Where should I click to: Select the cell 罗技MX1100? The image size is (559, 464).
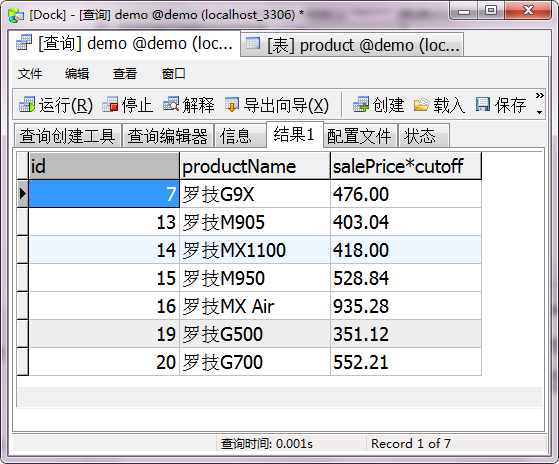coord(255,250)
